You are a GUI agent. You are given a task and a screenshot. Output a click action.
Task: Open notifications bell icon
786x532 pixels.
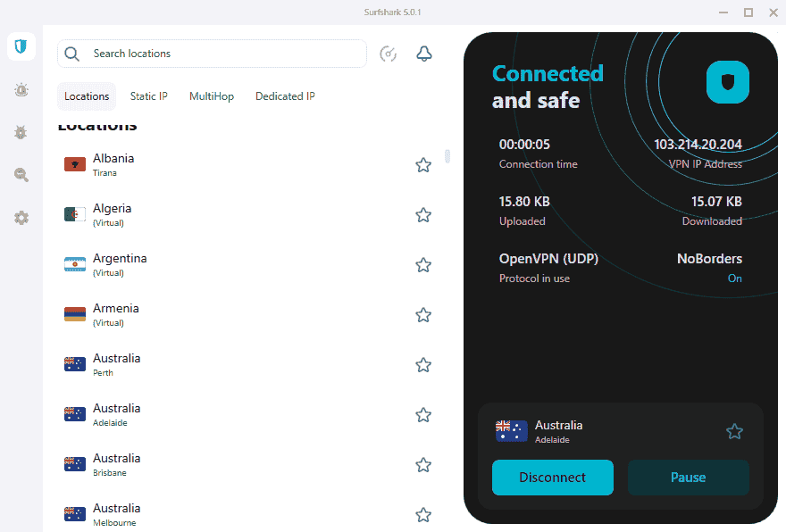[424, 54]
